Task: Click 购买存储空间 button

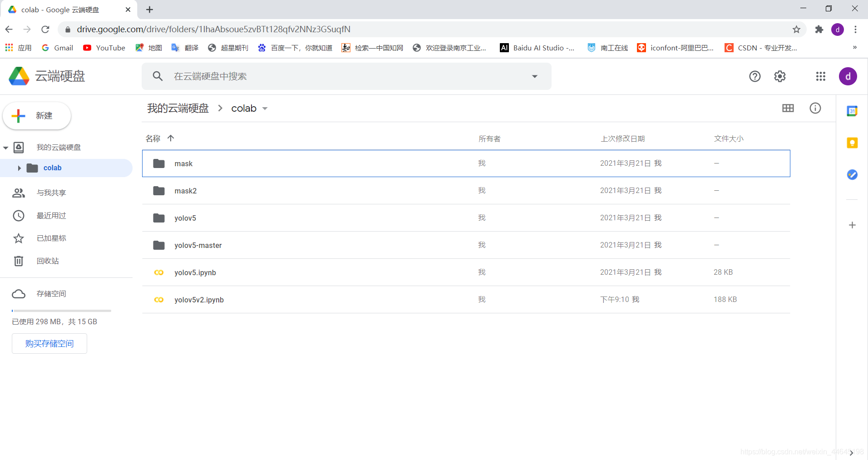Action: pos(49,344)
